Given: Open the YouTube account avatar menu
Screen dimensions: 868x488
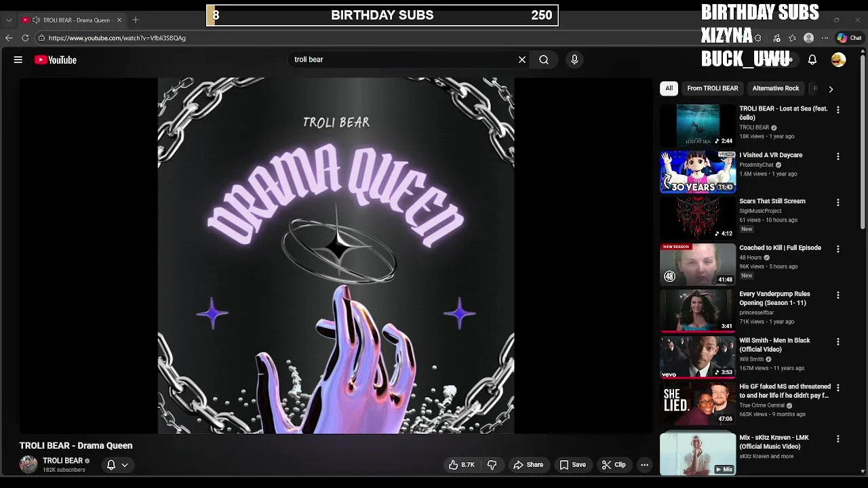Looking at the screenshot, I should point(839,60).
